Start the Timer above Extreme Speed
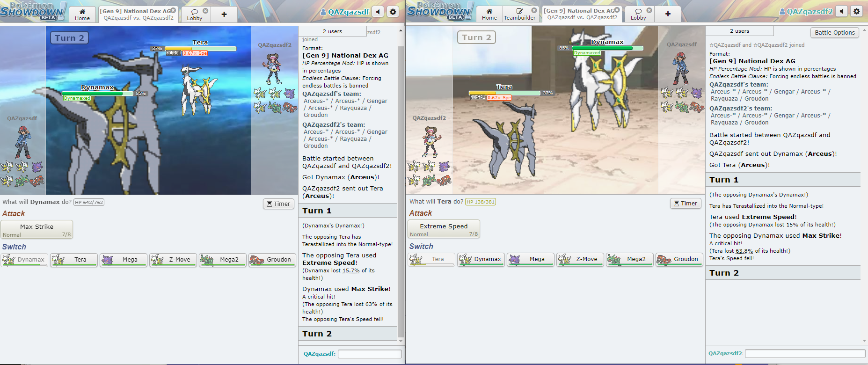 pyautogui.click(x=686, y=203)
